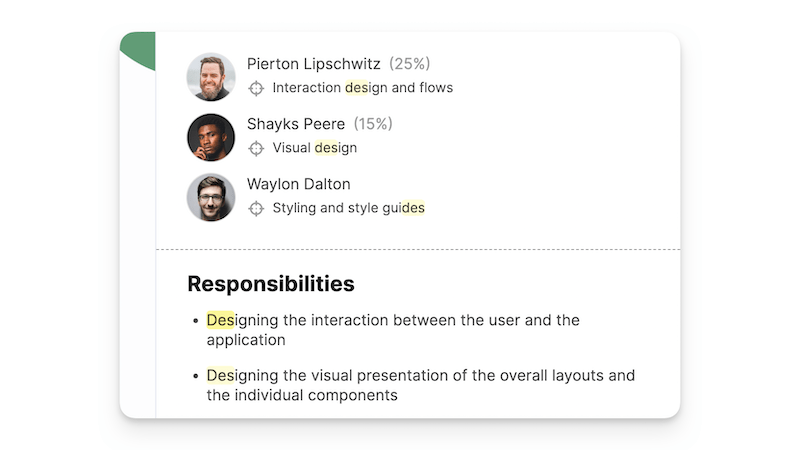Click target icon beside Interaction design and flows

pos(256,88)
